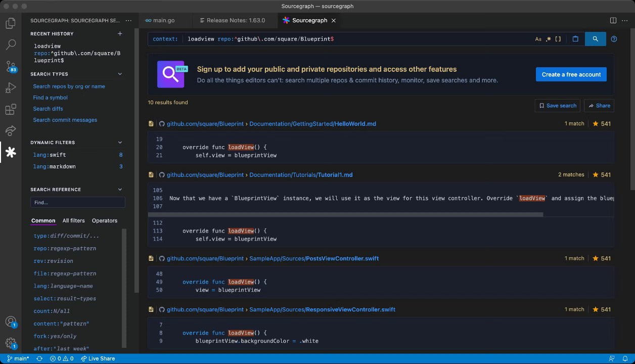Click Create a free account button
Screen dimensions: 635x364
571,74
